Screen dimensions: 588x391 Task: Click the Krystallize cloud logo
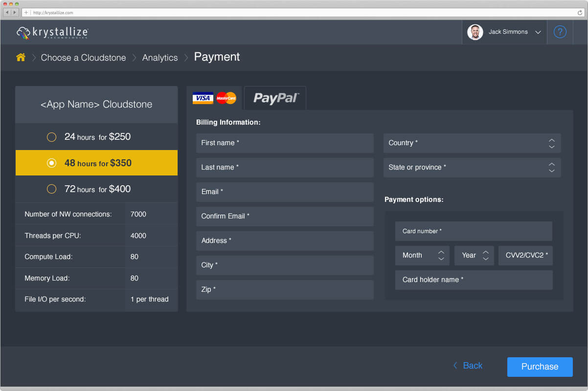(23, 33)
